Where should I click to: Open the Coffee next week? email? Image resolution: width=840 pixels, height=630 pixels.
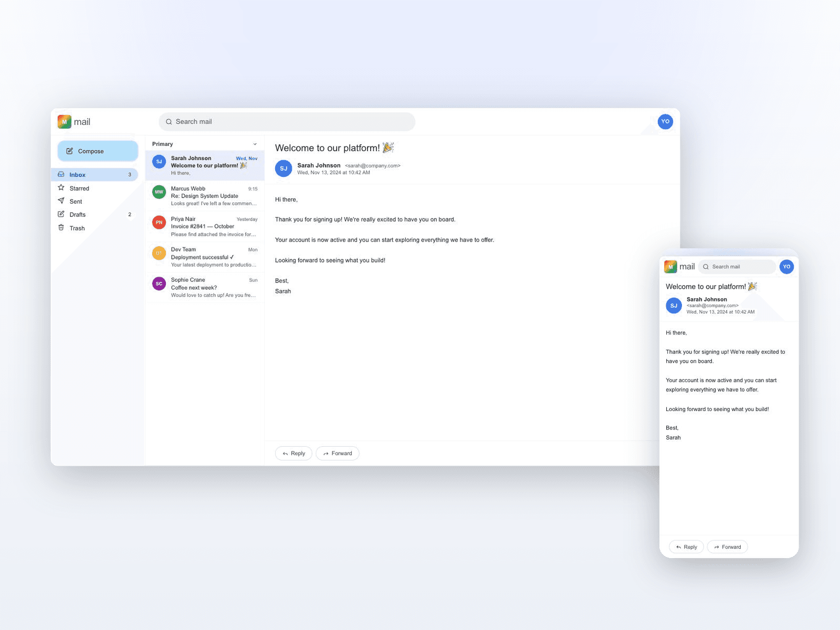pos(205,287)
